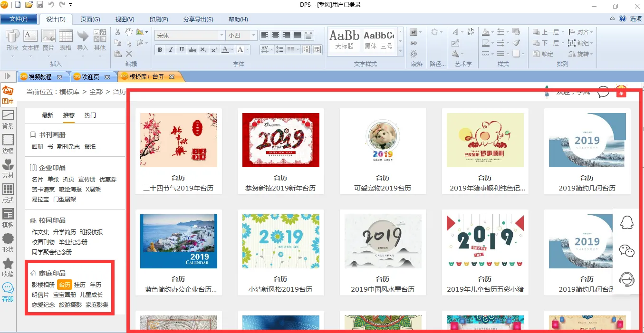
Task: Open the 收藏 favorites star icon
Action: (x=8, y=267)
